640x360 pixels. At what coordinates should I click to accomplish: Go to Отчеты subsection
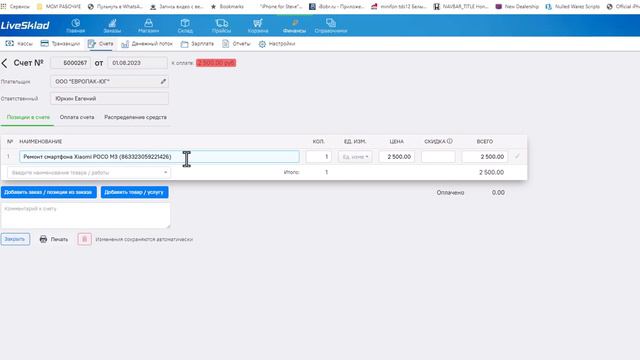pyautogui.click(x=236, y=44)
